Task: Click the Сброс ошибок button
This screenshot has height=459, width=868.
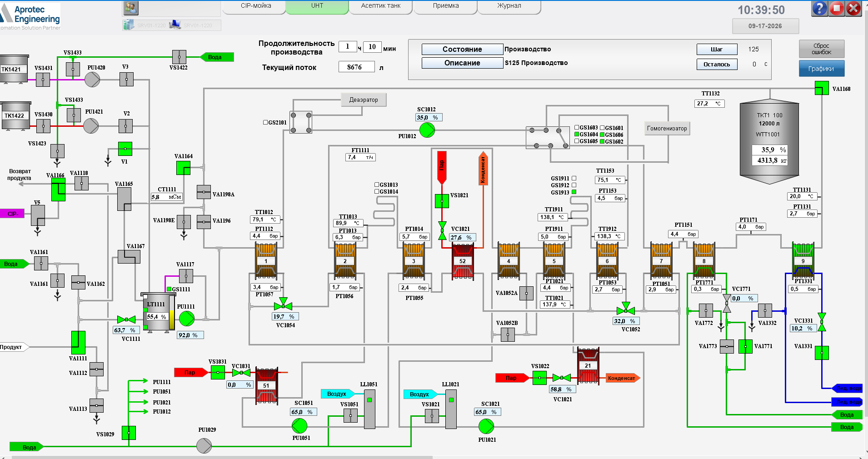Action: 822,49
